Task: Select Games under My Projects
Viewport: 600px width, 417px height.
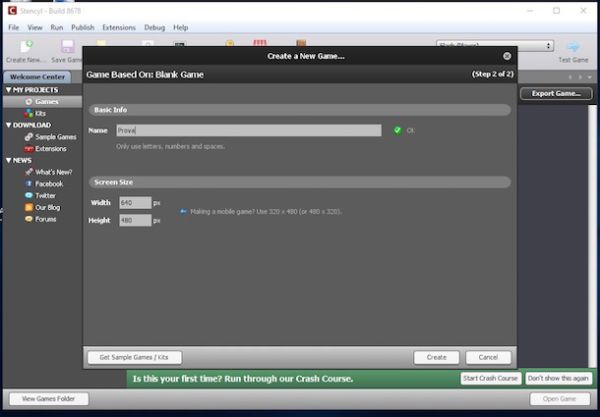Action: (x=46, y=102)
